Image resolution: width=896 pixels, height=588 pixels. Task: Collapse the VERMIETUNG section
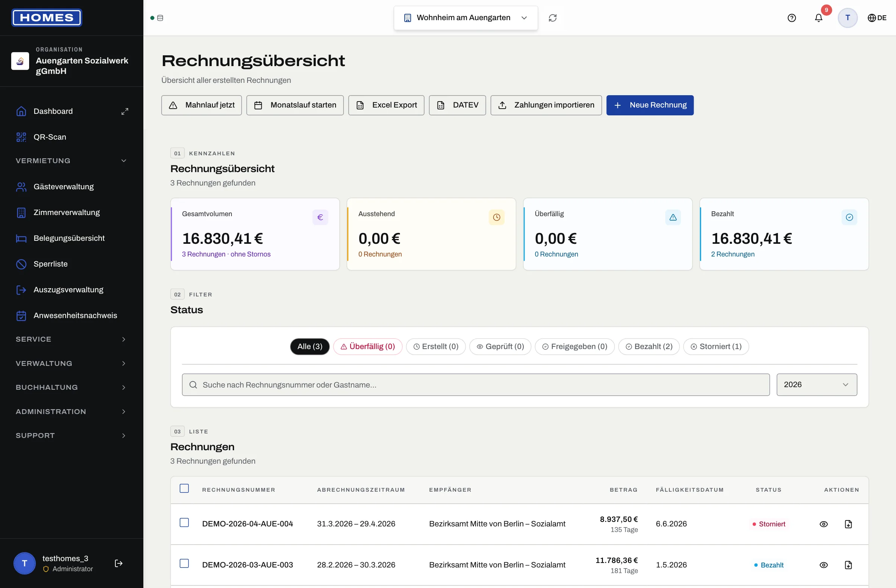click(71, 161)
